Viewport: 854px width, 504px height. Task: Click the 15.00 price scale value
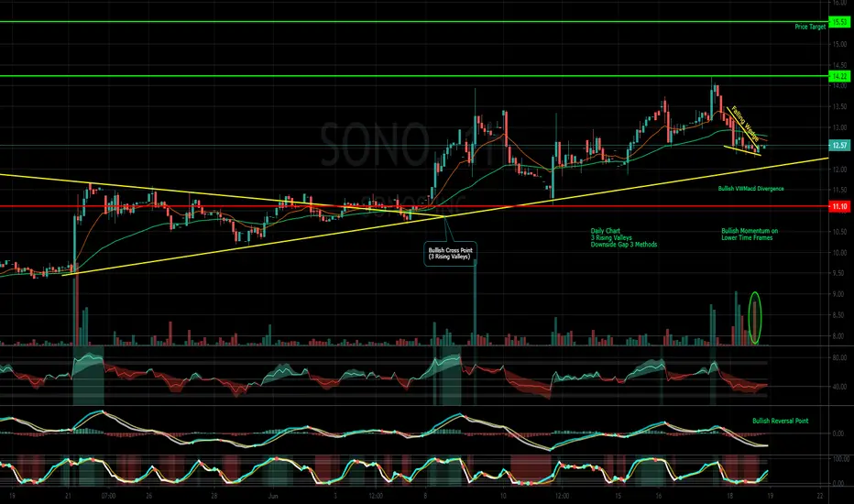839,45
